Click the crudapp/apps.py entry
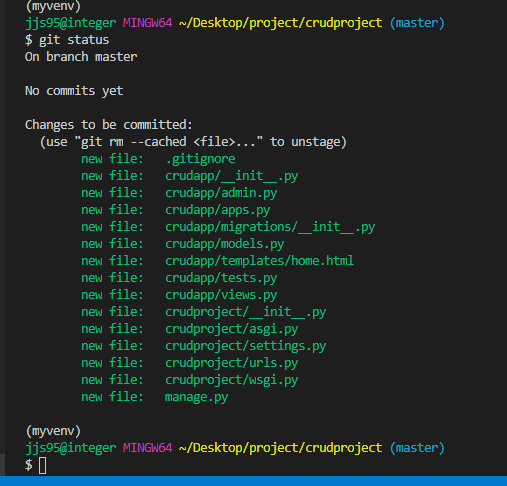 pyautogui.click(x=218, y=210)
